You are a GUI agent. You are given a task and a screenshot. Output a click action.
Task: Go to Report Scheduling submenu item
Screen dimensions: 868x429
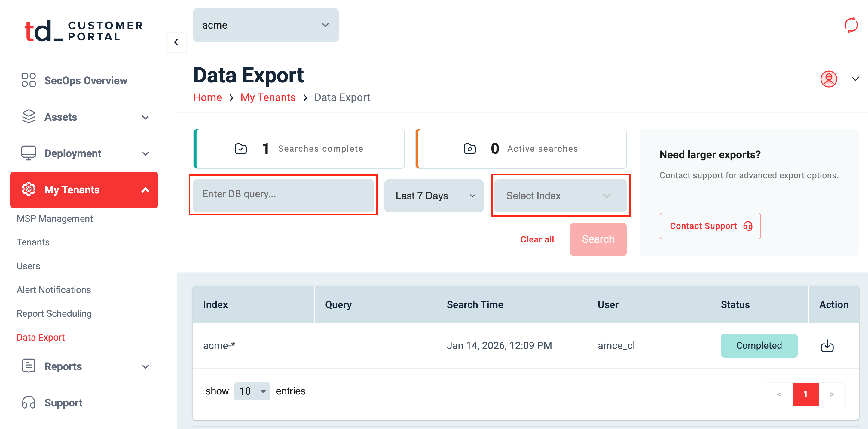54,314
